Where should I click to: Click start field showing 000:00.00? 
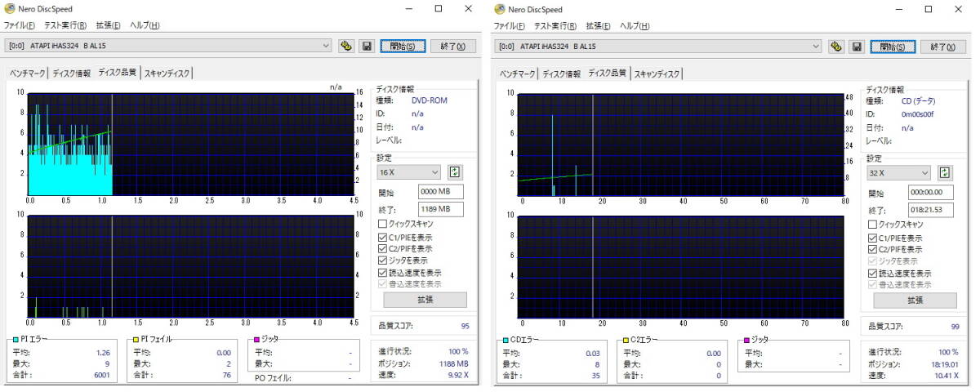(930, 193)
